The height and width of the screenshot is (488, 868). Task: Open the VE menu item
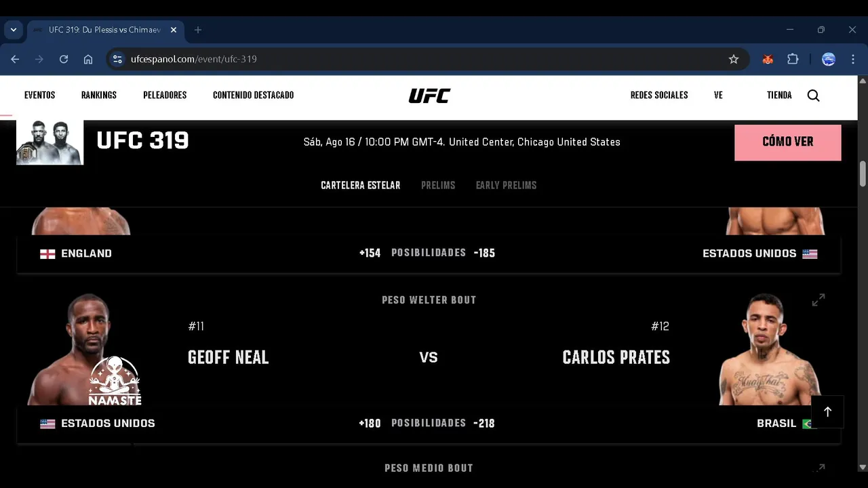[718, 95]
